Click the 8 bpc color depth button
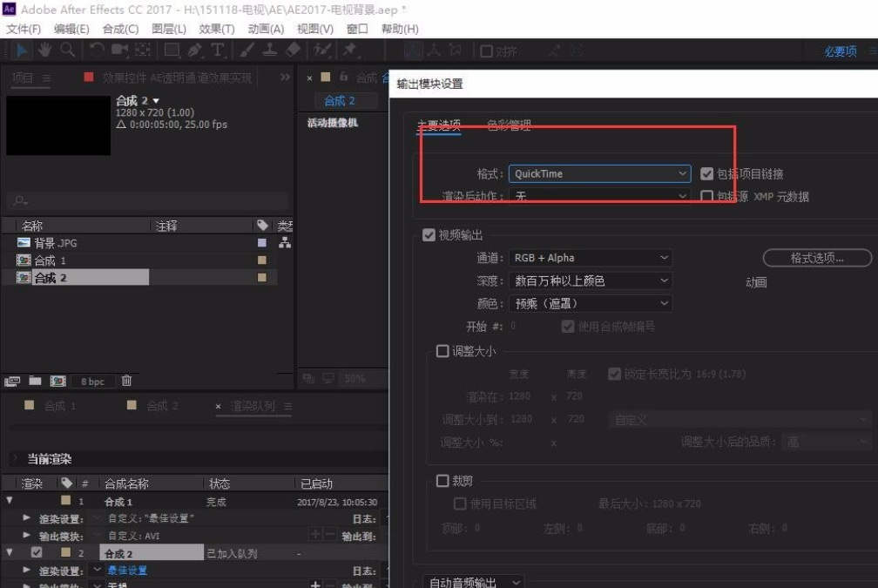The width and height of the screenshot is (878, 588). coord(92,382)
